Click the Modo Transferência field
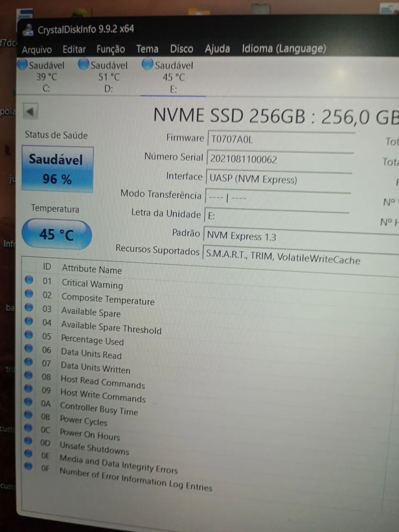 pos(277,197)
